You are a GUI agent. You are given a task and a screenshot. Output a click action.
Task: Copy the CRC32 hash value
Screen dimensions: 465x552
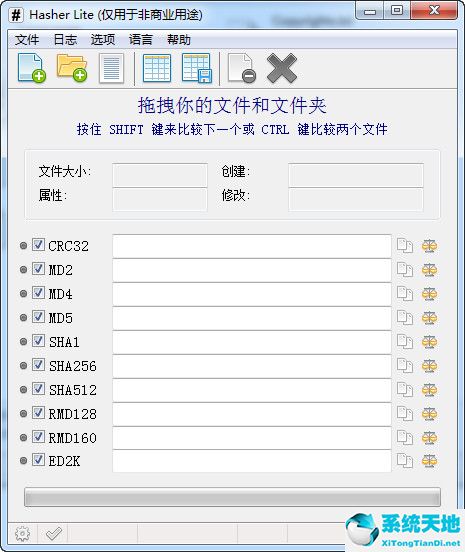[x=405, y=246]
